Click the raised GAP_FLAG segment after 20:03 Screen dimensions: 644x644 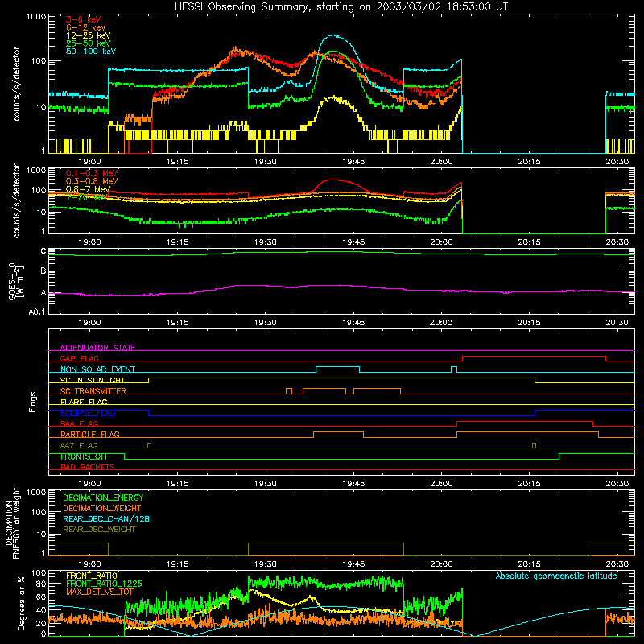[x=534, y=357]
